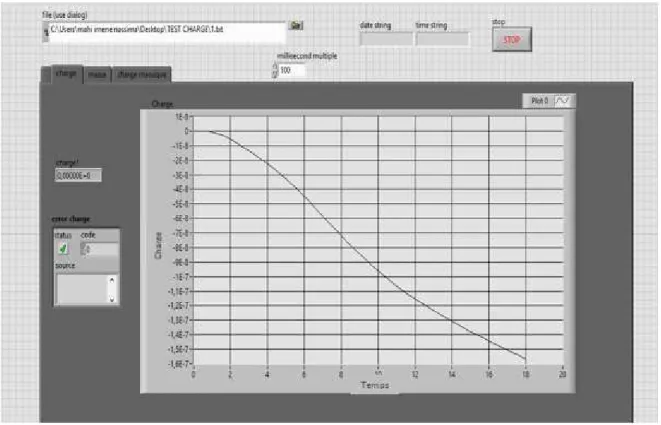Switch to the charge tab

pos(67,74)
